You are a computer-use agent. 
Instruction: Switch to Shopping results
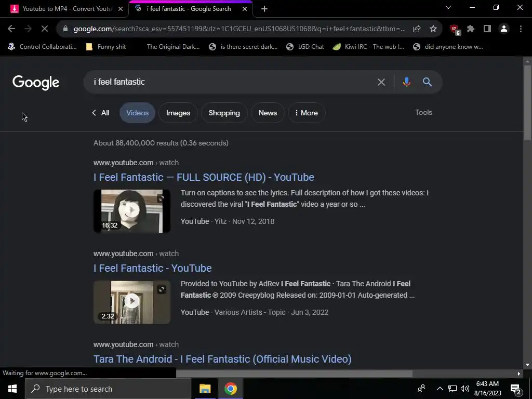pos(224,113)
